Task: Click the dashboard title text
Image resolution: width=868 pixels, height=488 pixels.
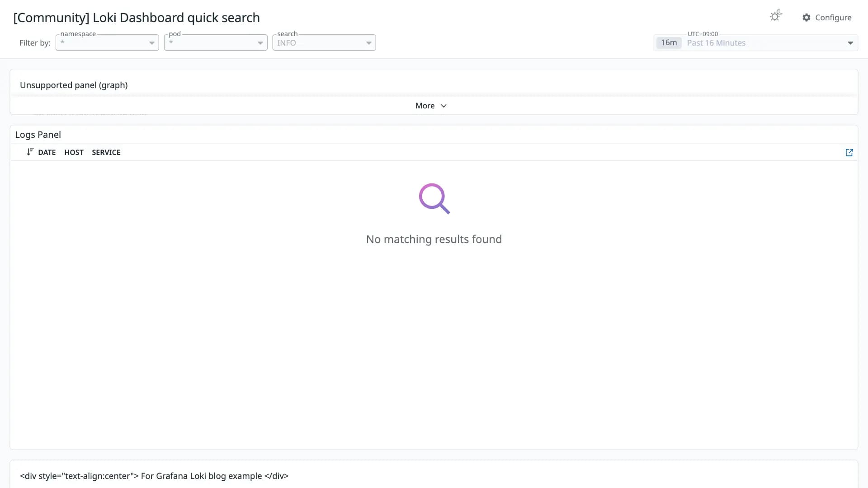Action: pos(137,18)
